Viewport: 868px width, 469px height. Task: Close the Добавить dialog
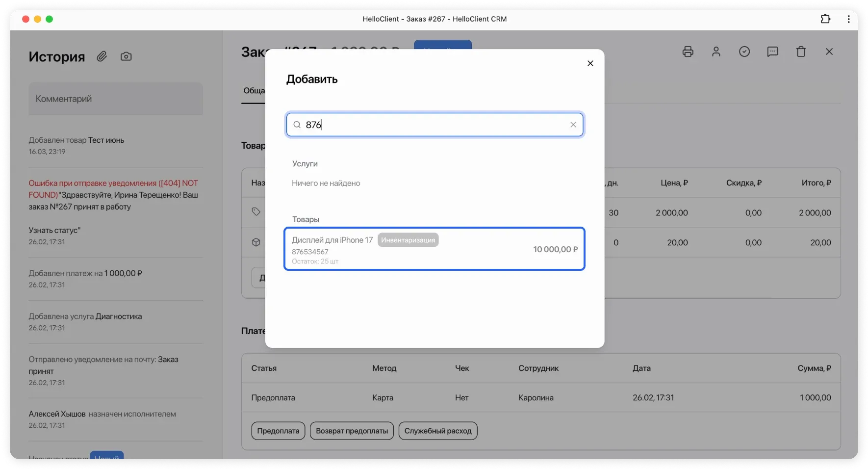pyautogui.click(x=590, y=63)
